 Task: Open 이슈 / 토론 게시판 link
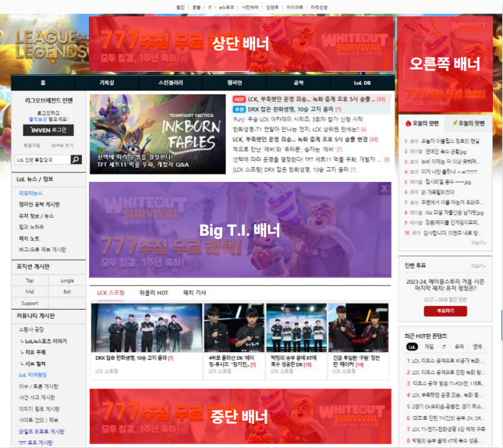coord(38,386)
